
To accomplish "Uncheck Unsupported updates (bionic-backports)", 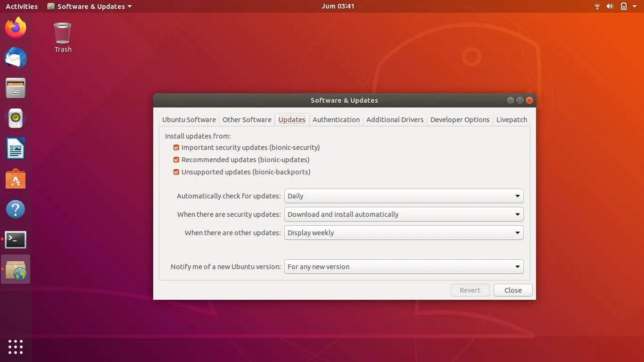I will click(x=176, y=172).
